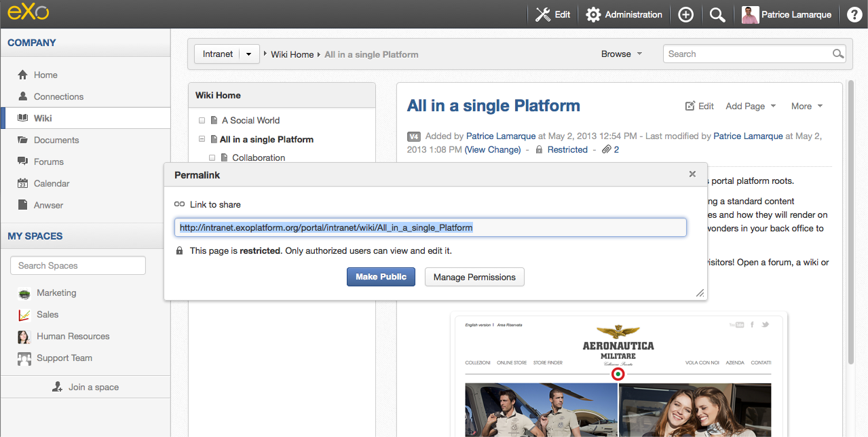The width and height of the screenshot is (868, 437).
Task: Focus the Search Spaces field
Action: pos(78,265)
